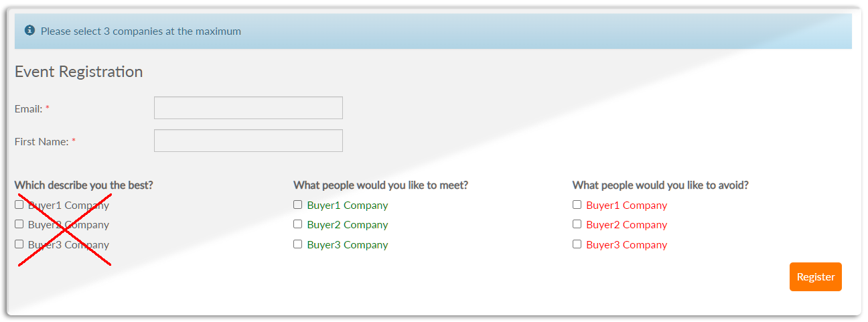The width and height of the screenshot is (868, 322).
Task: Check the Buyer3 Company box under 'like to meet'
Action: (298, 244)
